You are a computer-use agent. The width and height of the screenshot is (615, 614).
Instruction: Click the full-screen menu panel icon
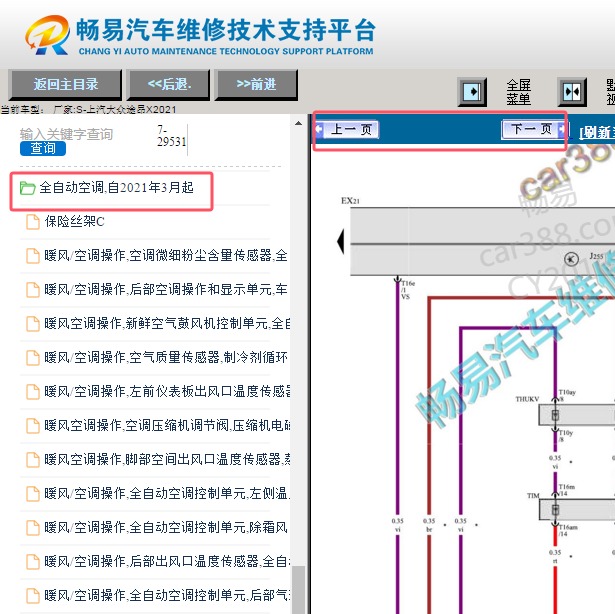472,92
